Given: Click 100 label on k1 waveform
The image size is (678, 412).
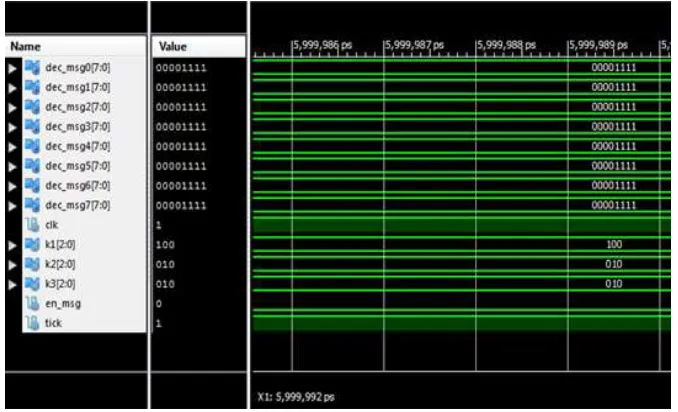Looking at the screenshot, I should click(x=614, y=245).
